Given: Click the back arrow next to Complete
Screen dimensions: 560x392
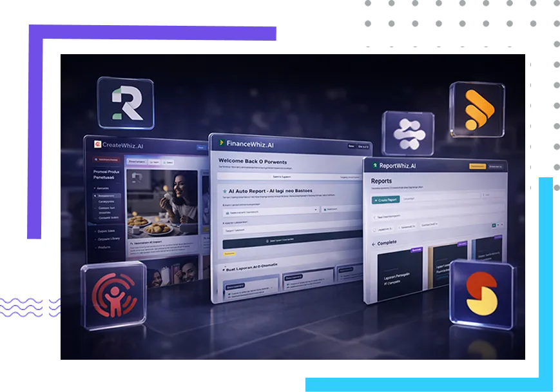Looking at the screenshot, I should coord(374,244).
